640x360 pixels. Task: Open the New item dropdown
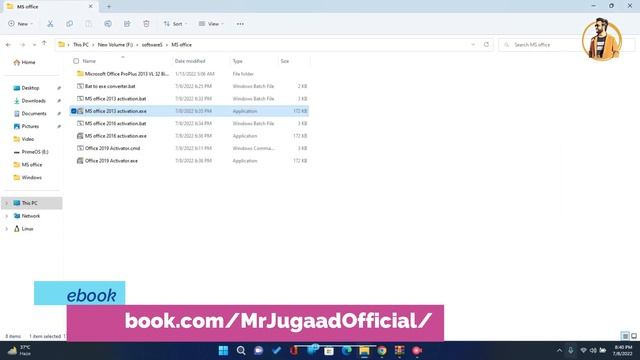coord(20,24)
